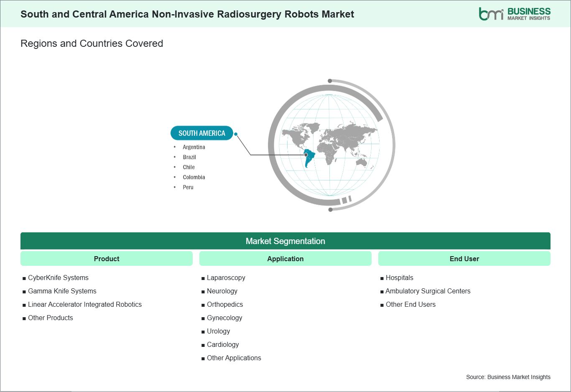Click the Colombia country entry
571x392 pixels.
coord(194,177)
